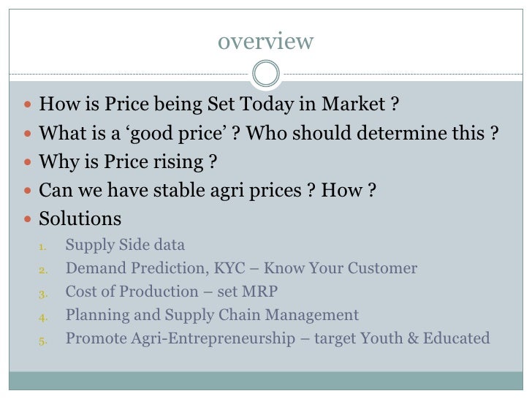Viewport: 532px width, 399px height.
Task: Select 'Can we have stable agri prices' line
Action: click(x=208, y=190)
